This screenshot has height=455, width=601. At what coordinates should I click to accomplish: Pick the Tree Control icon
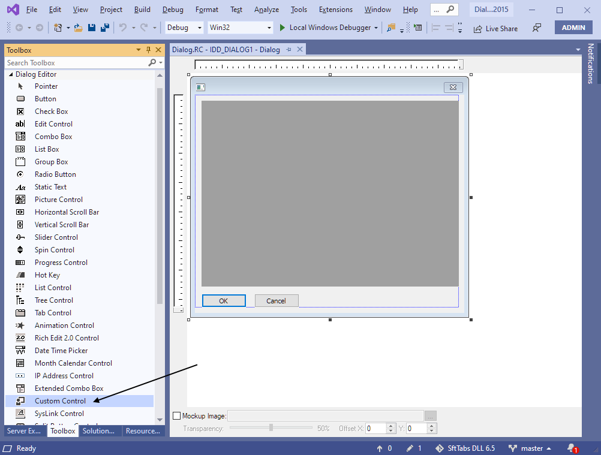pyautogui.click(x=20, y=300)
